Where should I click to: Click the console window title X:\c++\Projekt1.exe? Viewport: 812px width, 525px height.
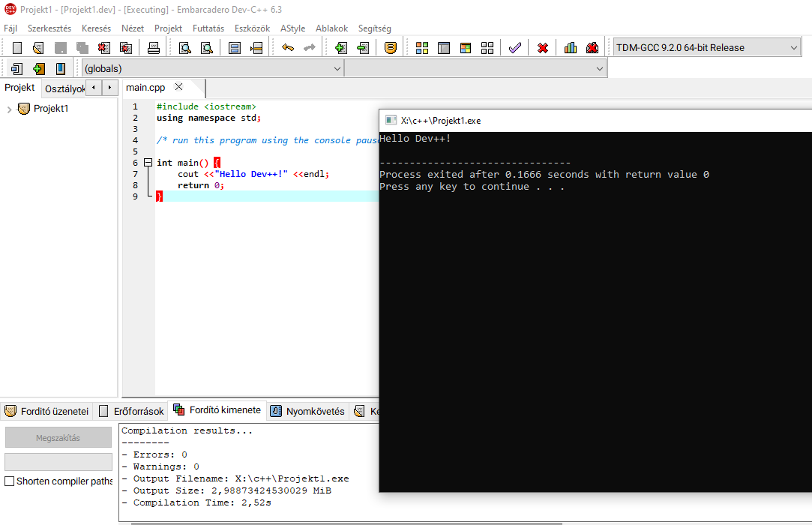click(440, 121)
